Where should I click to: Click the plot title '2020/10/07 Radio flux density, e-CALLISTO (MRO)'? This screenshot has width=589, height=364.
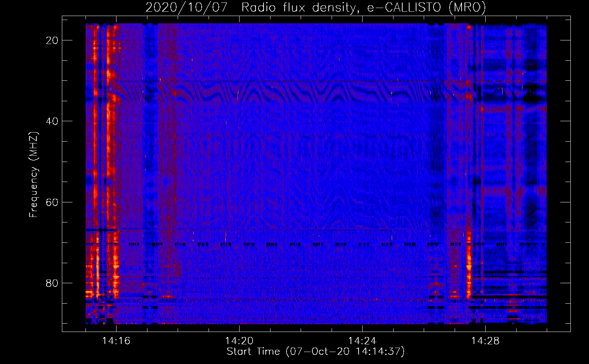coord(316,7)
